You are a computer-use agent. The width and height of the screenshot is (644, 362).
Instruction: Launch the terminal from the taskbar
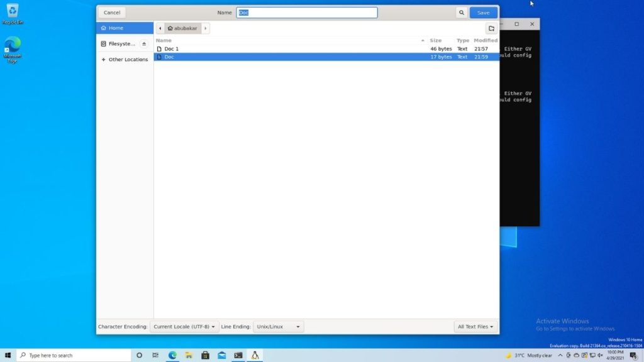pyautogui.click(x=238, y=355)
